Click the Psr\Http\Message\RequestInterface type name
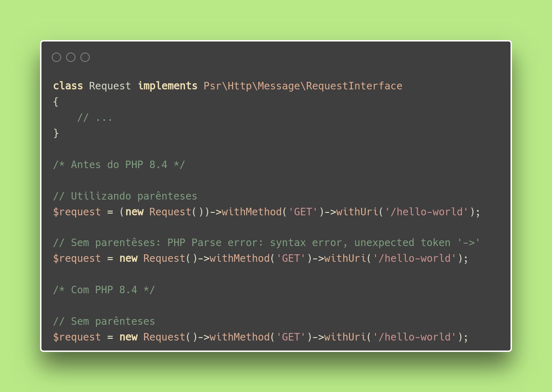 [x=303, y=86]
